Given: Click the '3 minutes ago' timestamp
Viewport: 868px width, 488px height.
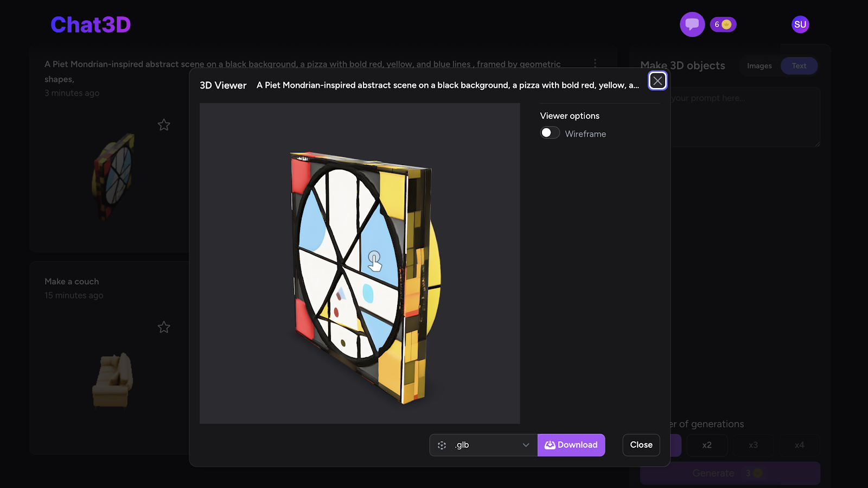Looking at the screenshot, I should click(72, 93).
